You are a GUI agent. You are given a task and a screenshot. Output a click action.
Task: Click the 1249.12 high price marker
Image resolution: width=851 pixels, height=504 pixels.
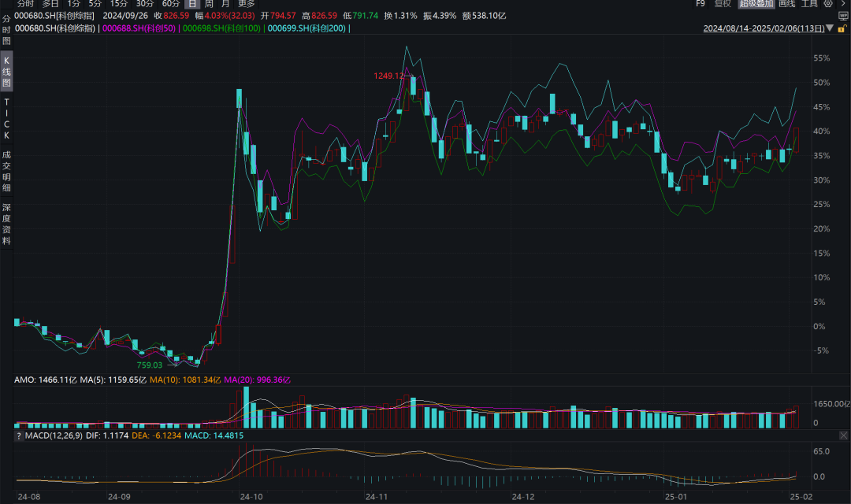tap(389, 76)
